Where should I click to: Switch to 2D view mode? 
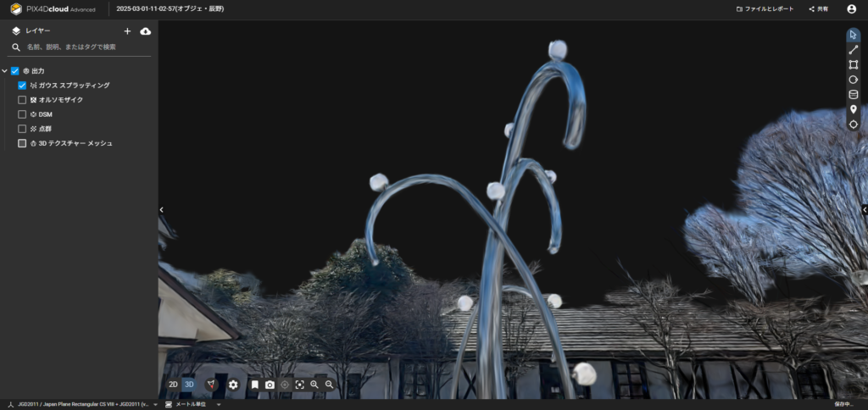(173, 385)
